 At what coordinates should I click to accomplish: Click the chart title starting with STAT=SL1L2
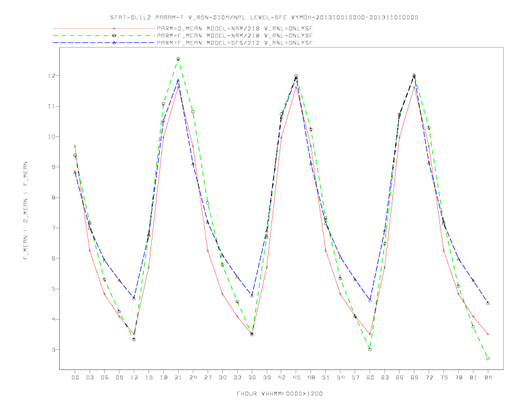(264, 17)
